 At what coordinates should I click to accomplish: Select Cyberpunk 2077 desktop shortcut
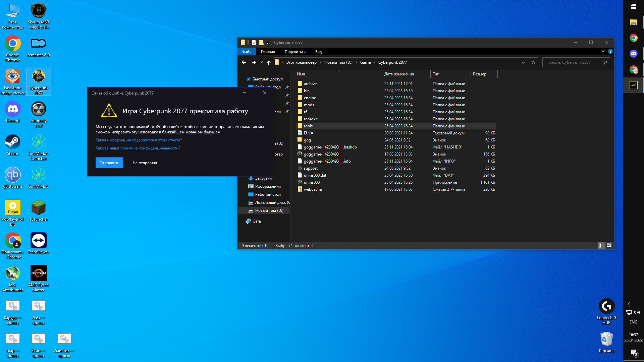39,82
